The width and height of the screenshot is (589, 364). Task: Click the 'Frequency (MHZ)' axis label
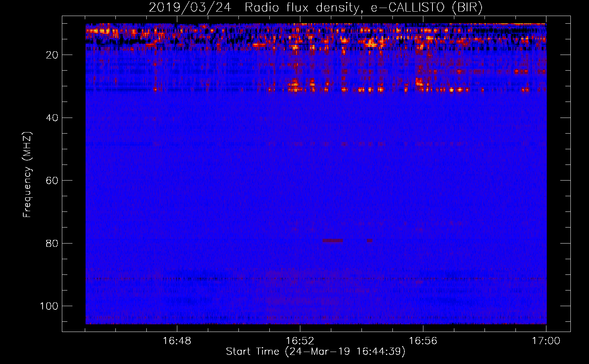27,174
